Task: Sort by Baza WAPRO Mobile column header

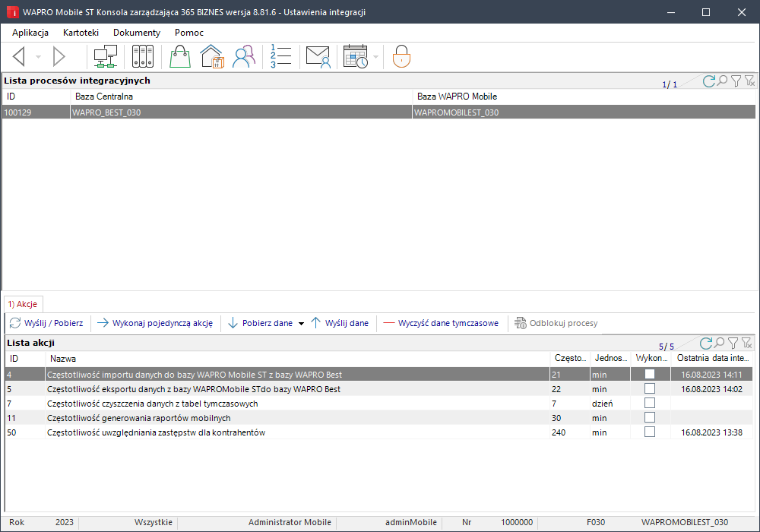Action: point(584,97)
